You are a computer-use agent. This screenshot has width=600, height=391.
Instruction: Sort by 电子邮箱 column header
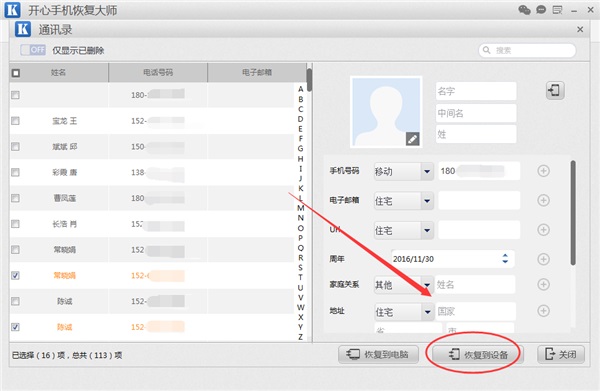tap(257, 73)
